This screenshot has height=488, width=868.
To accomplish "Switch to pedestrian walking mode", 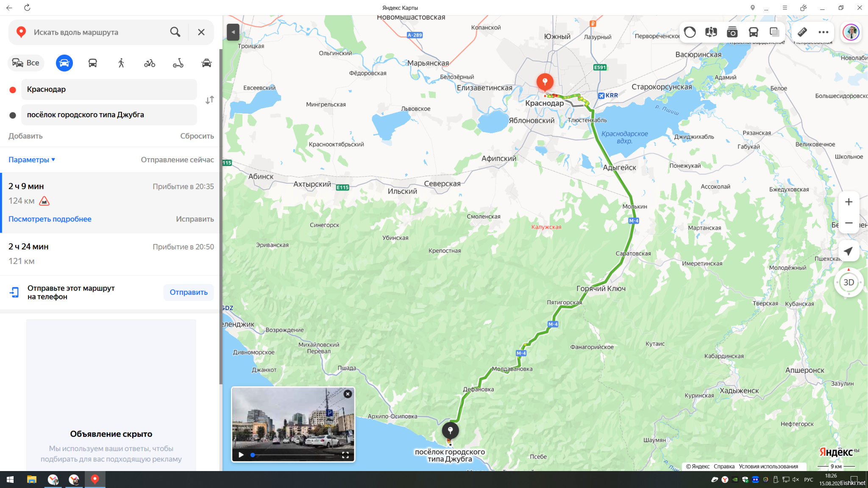I will tap(121, 63).
